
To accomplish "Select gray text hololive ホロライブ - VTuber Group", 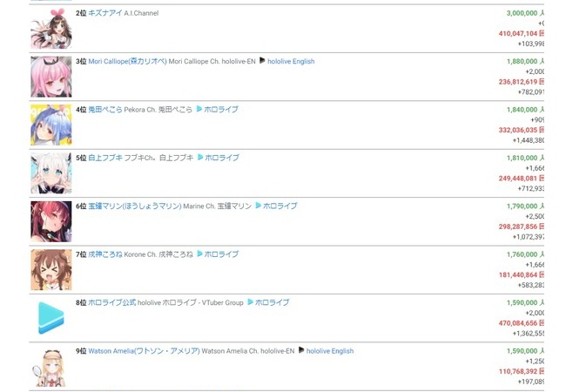I will point(191,302).
